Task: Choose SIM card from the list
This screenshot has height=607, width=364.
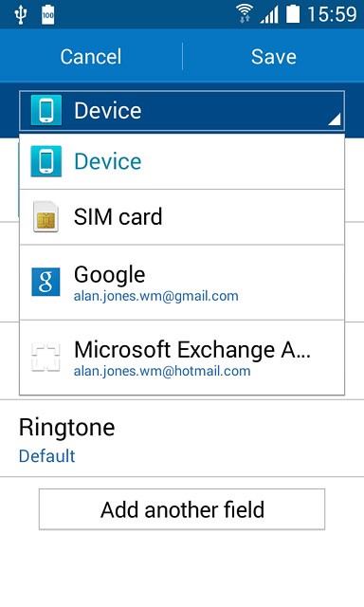Action: pos(182,217)
